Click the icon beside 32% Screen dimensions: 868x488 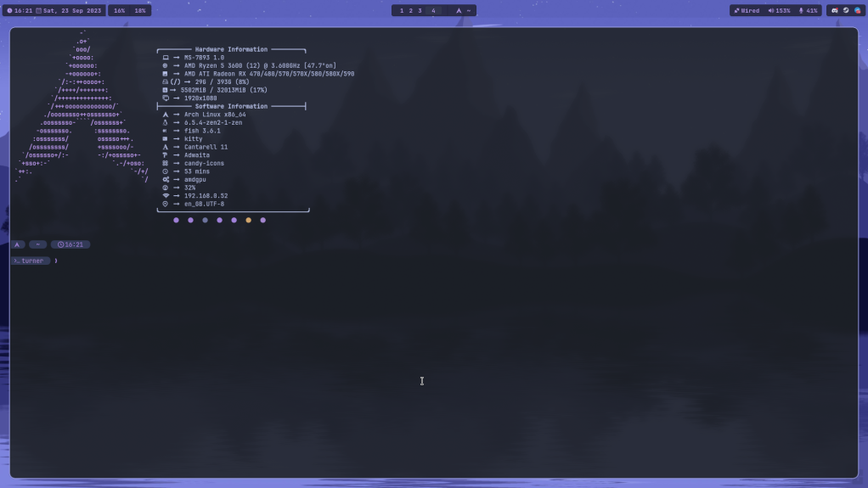(165, 188)
